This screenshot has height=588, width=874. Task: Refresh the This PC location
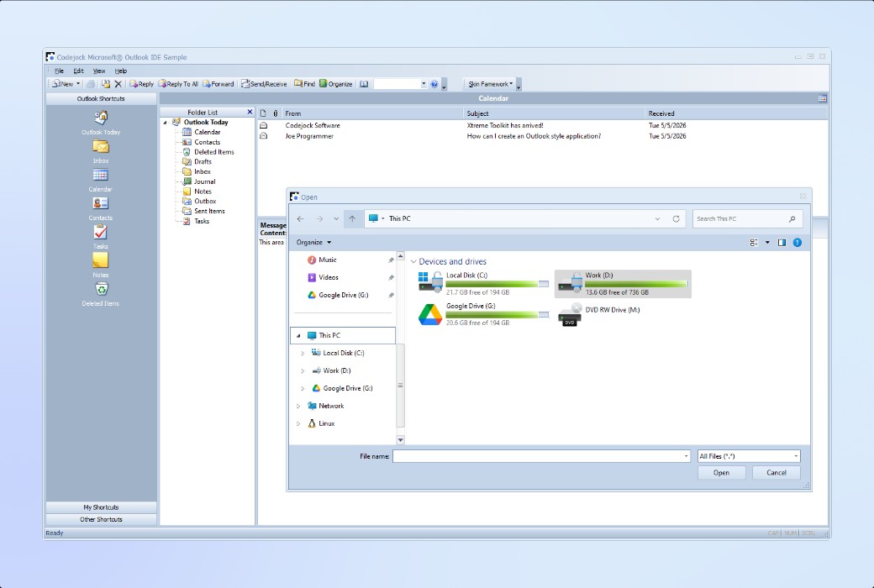coord(677,219)
